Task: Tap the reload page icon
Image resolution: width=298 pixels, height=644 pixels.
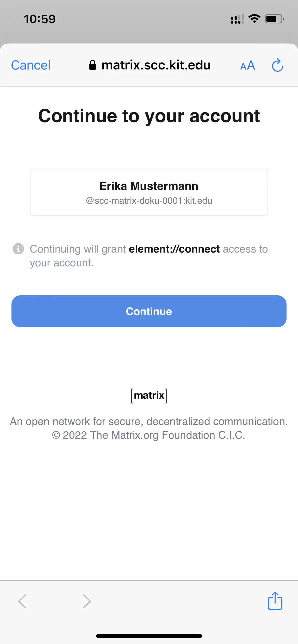Action: 277,65
